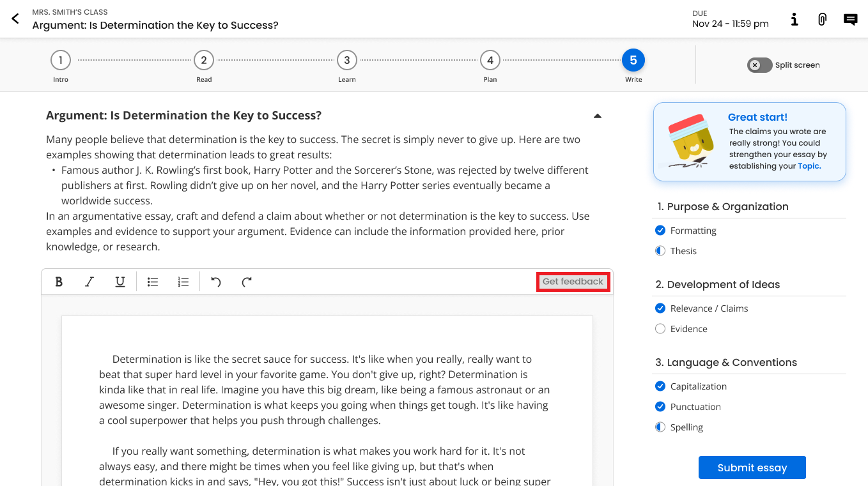
Task: Undo the last edit
Action: coord(216,282)
